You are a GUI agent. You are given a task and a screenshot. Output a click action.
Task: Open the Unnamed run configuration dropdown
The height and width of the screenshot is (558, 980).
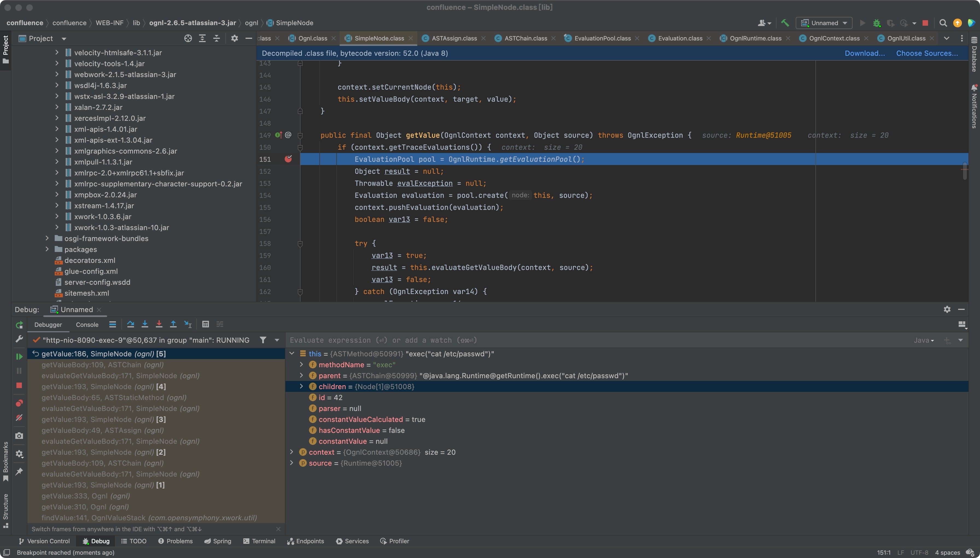824,23
